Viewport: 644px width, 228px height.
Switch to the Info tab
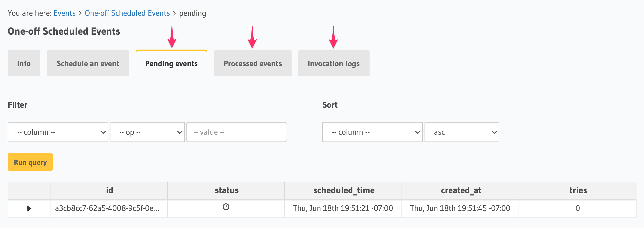24,64
